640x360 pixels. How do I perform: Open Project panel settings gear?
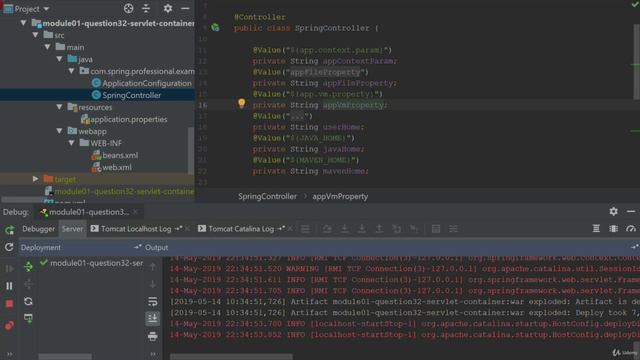168,8
